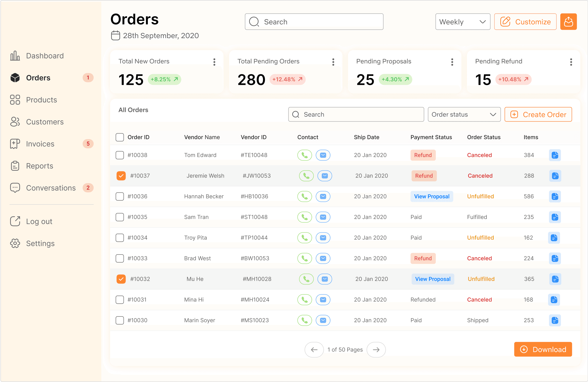Focus the All Orders search field
Viewport: 588px width, 382px height.
tap(356, 114)
